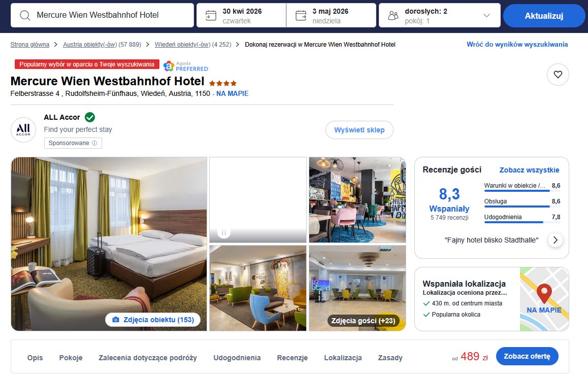Click the guests people icon

pos(393,15)
